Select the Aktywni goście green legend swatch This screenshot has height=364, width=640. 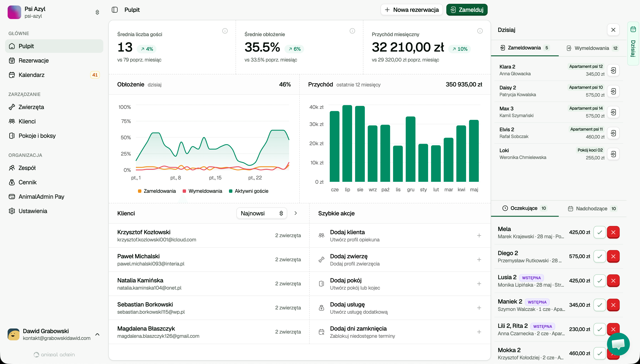pos(230,191)
